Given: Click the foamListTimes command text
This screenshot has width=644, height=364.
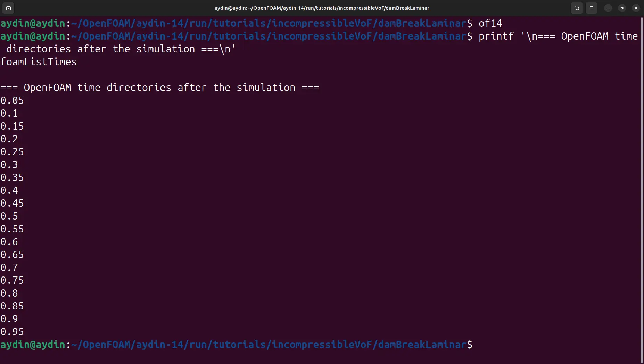Looking at the screenshot, I should click(x=39, y=62).
